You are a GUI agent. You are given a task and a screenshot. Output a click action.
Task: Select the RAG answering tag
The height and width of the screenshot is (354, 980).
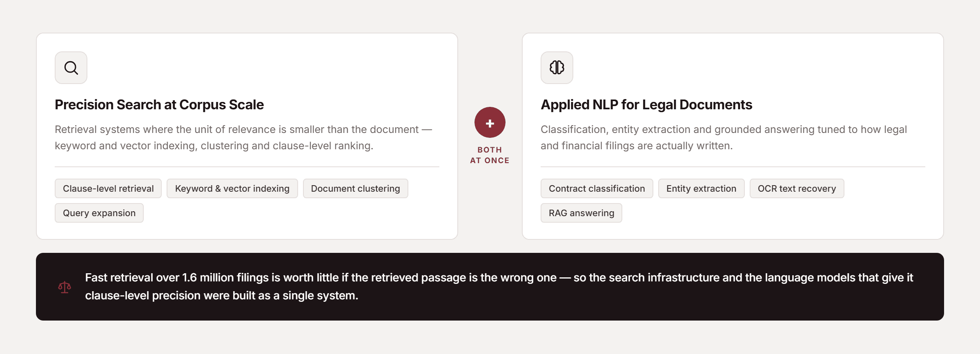coord(581,213)
